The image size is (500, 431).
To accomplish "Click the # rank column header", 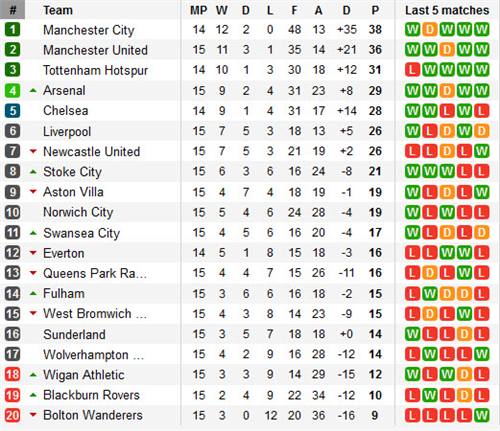I will click(13, 10).
